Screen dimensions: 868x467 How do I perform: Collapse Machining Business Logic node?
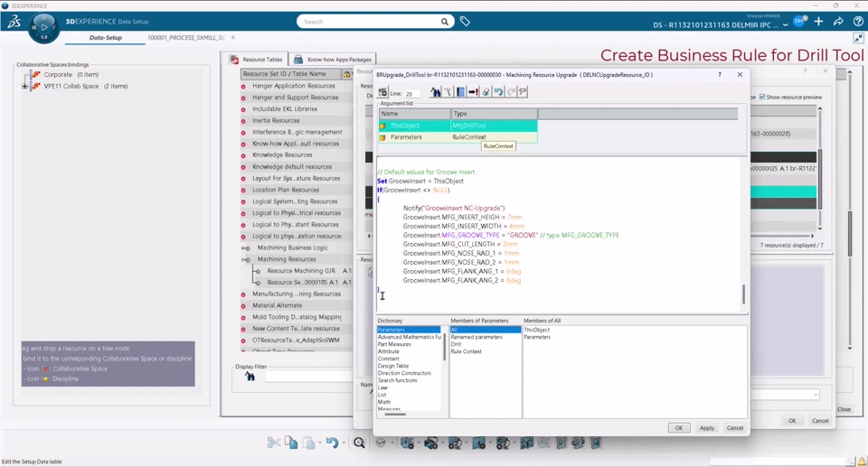[246, 248]
